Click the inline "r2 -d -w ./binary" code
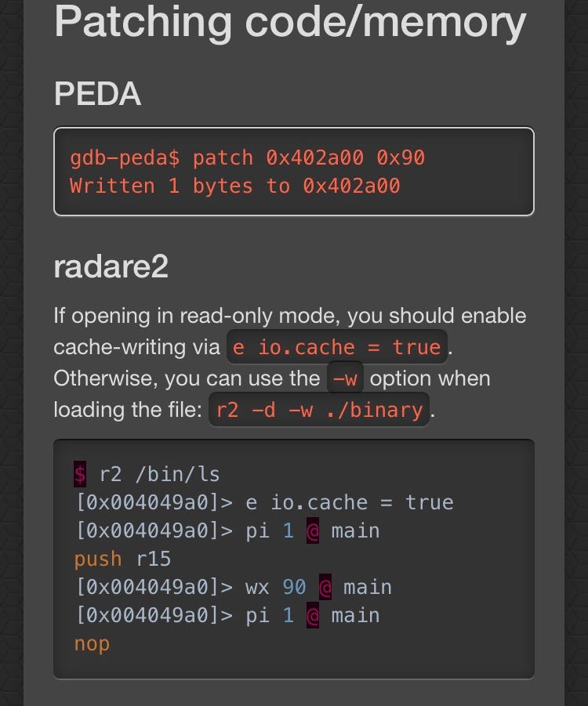 [319, 410]
